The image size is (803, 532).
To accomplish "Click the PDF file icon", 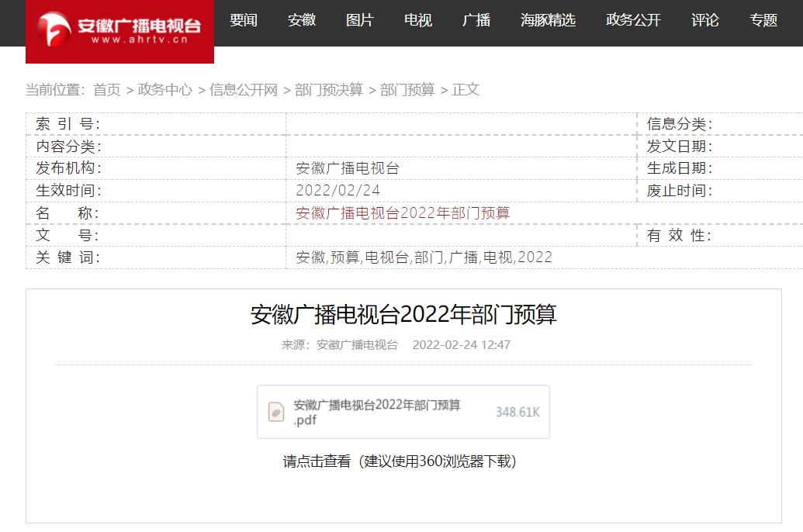I will pyautogui.click(x=276, y=412).
